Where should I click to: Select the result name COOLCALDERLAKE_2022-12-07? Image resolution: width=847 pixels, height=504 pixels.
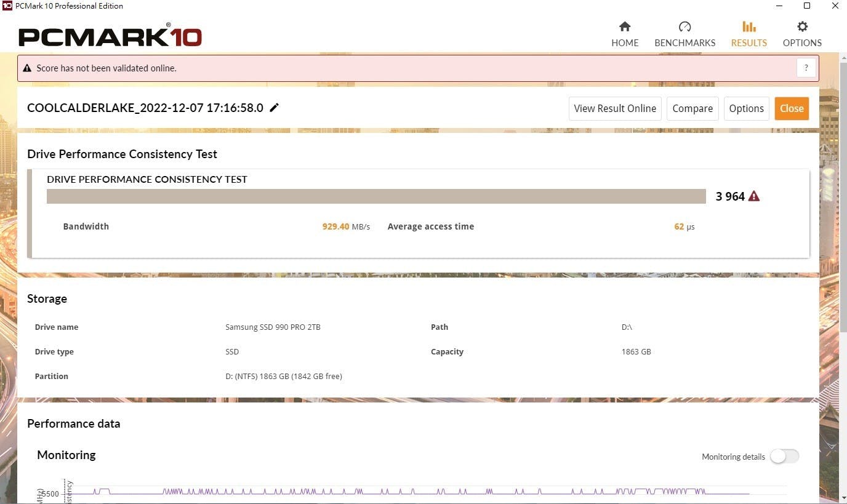click(145, 108)
